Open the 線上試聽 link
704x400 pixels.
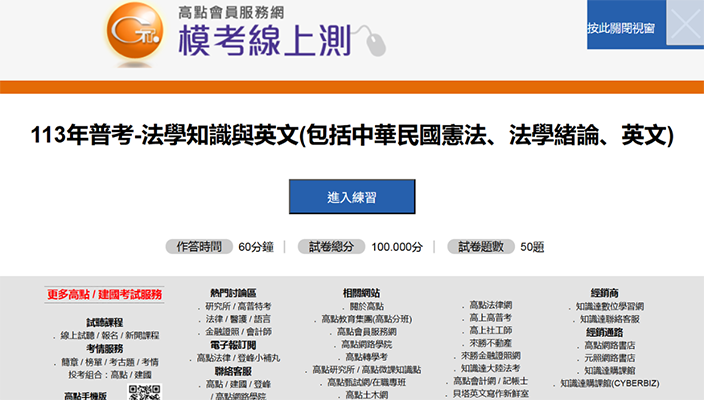[77, 335]
